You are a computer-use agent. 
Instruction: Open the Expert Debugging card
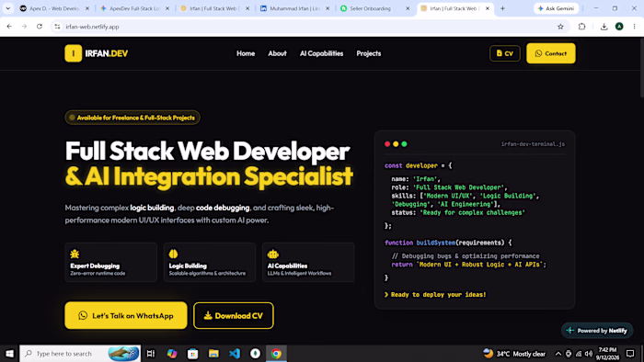(x=111, y=262)
